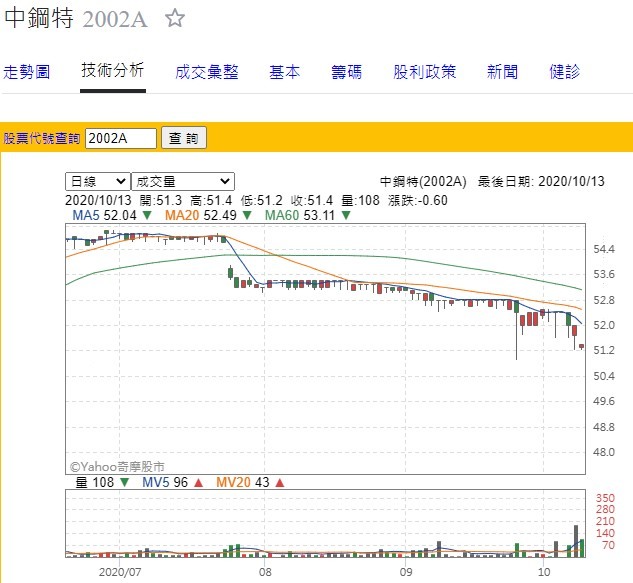
Task: Add 中鋼特 2002A to favorites with star icon
Action: pos(175,18)
